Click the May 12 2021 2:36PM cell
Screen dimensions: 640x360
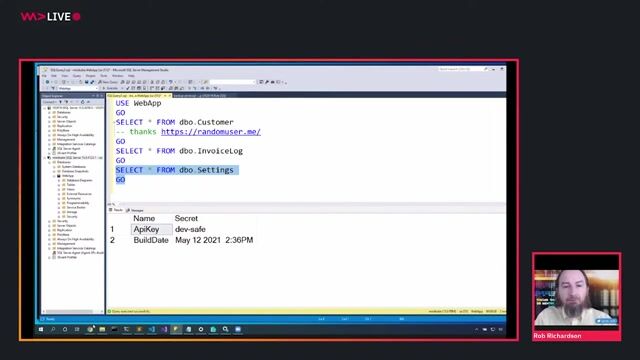point(214,240)
